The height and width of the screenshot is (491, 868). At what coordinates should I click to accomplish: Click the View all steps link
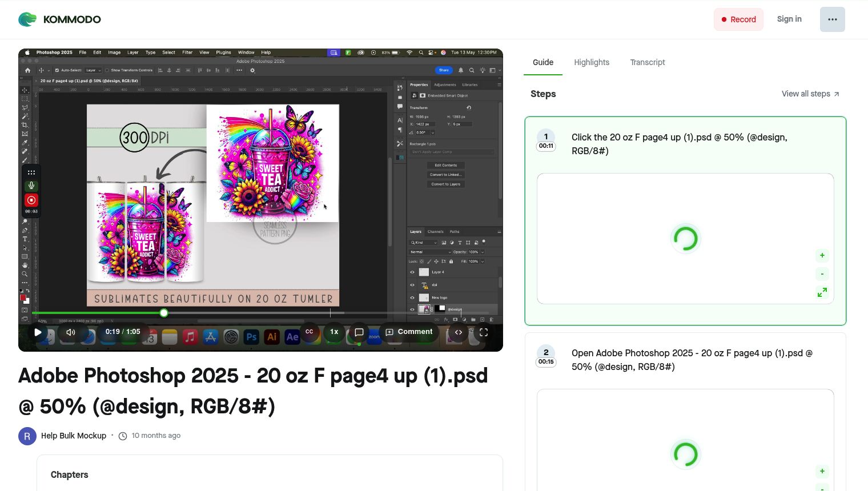click(805, 94)
